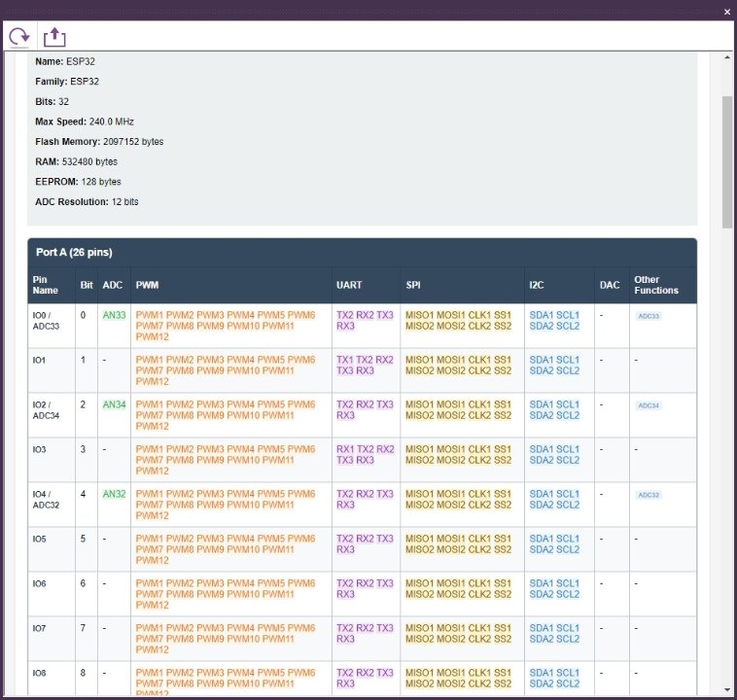Click the Max Speed 240.0 MHz line
The image size is (737, 700).
click(85, 122)
